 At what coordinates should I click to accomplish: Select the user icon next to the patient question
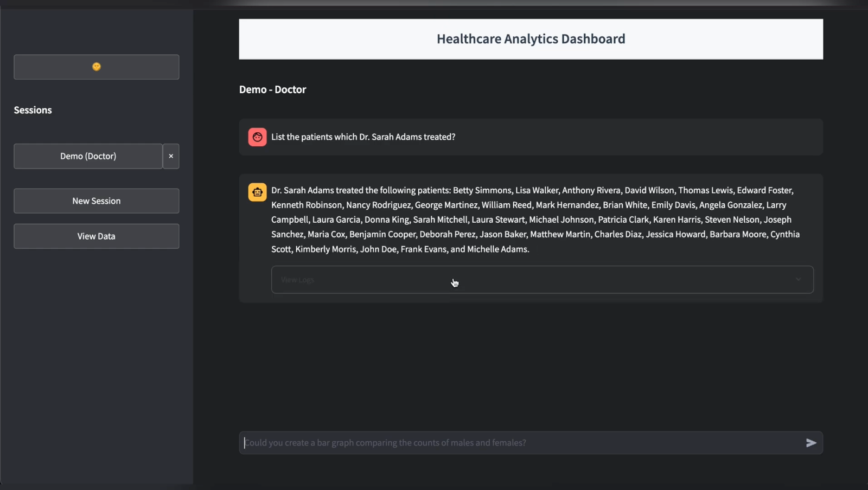point(257,137)
